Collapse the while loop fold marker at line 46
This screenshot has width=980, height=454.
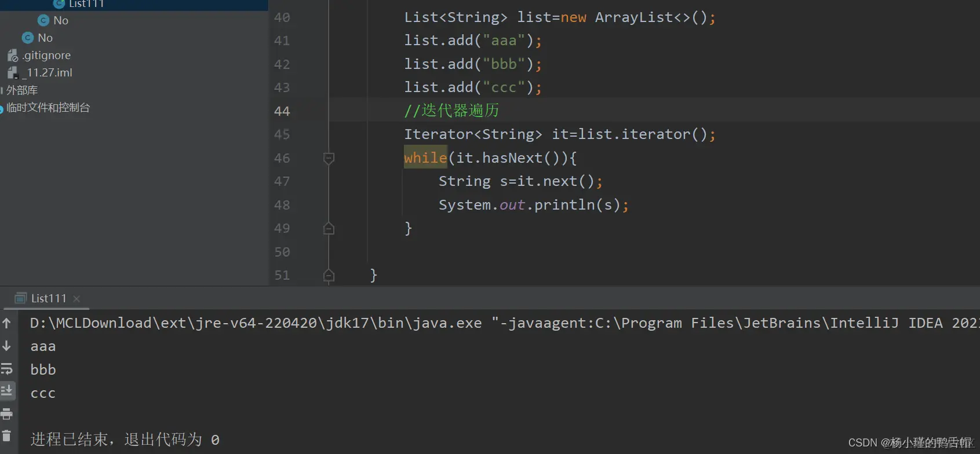click(329, 158)
